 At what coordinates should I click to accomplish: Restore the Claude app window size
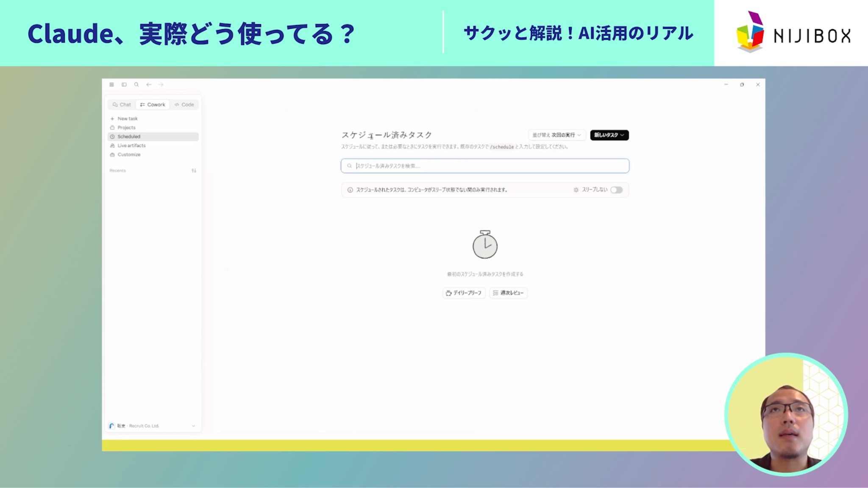click(742, 85)
